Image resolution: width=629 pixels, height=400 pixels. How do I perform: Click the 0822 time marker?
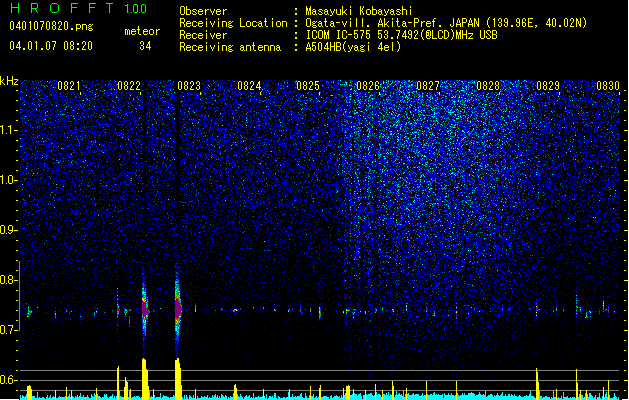click(x=129, y=85)
